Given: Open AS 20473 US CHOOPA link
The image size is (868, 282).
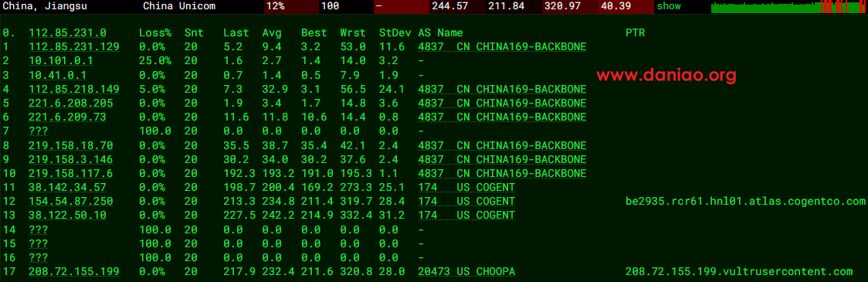Looking at the screenshot, I should click(466, 271).
